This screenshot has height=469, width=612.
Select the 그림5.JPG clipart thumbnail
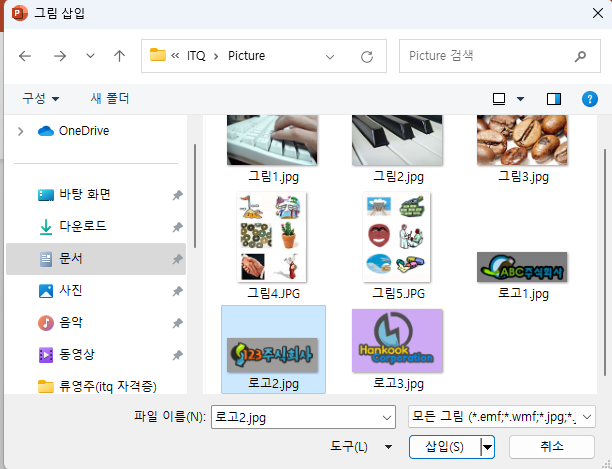(x=397, y=237)
